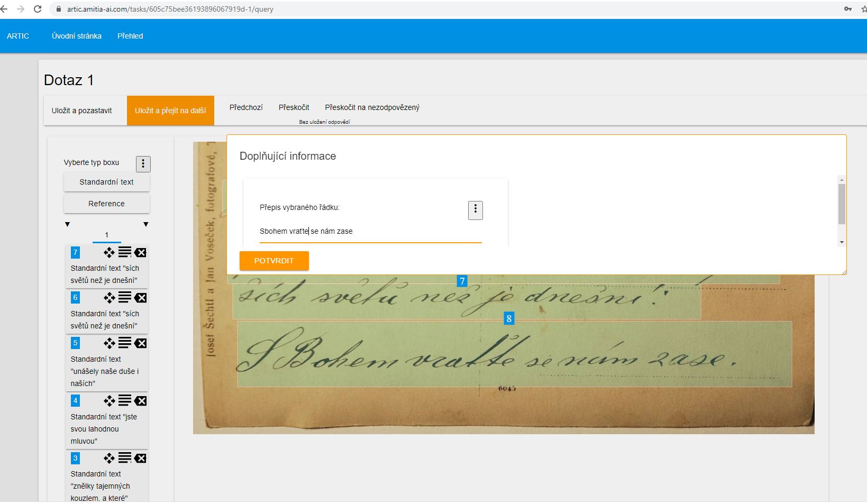Go forward in browser history
The image size is (867, 504).
point(21,9)
